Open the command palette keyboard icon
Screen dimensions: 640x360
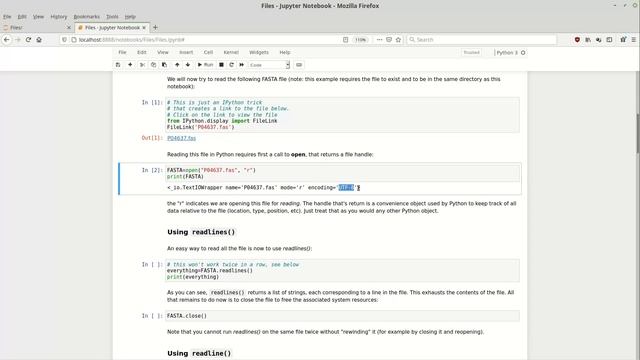click(x=299, y=65)
